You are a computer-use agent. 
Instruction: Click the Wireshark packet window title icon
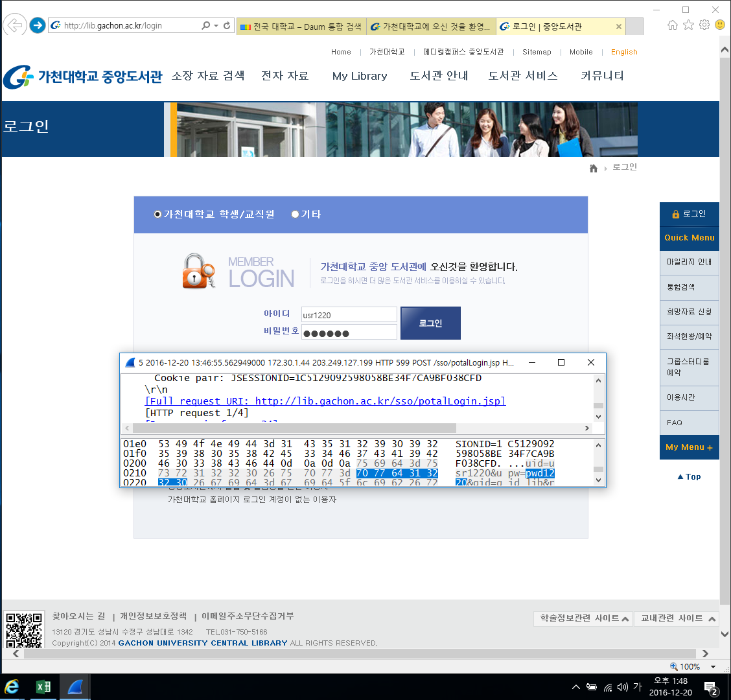coord(130,362)
